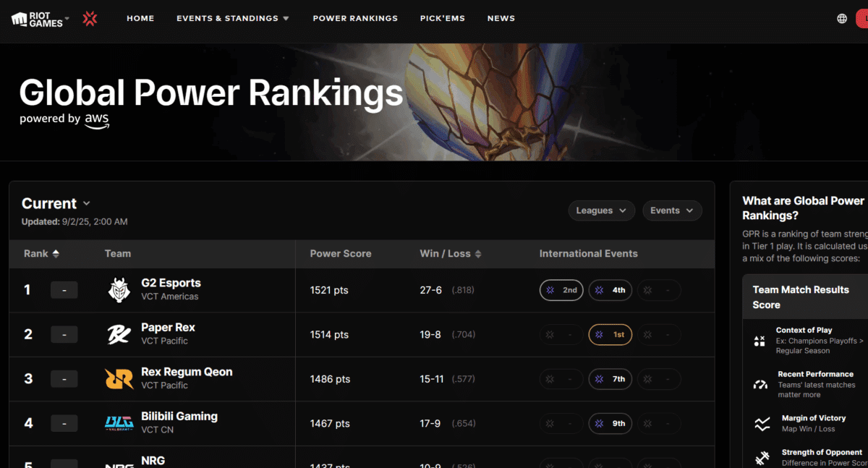Click the Riot Games logo
Viewport: 868px width, 468px height.
click(x=35, y=18)
